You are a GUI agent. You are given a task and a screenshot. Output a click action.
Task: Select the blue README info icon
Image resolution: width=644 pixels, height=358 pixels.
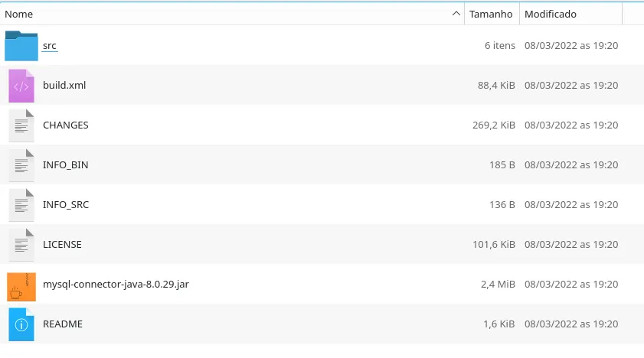[21, 324]
